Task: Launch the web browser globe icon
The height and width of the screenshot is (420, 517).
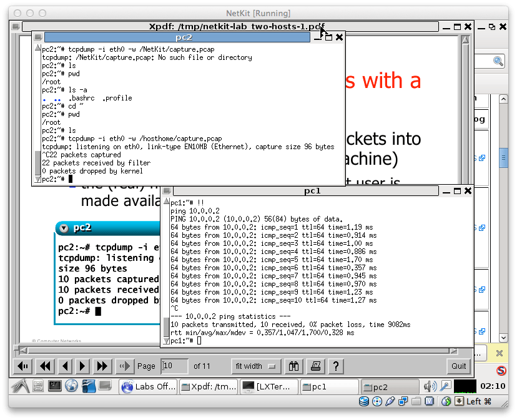Action: [71, 386]
